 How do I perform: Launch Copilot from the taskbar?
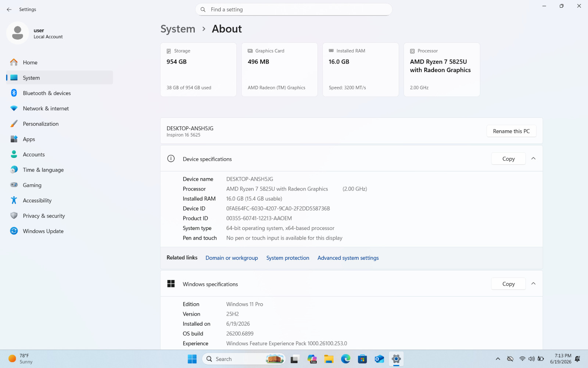click(312, 359)
